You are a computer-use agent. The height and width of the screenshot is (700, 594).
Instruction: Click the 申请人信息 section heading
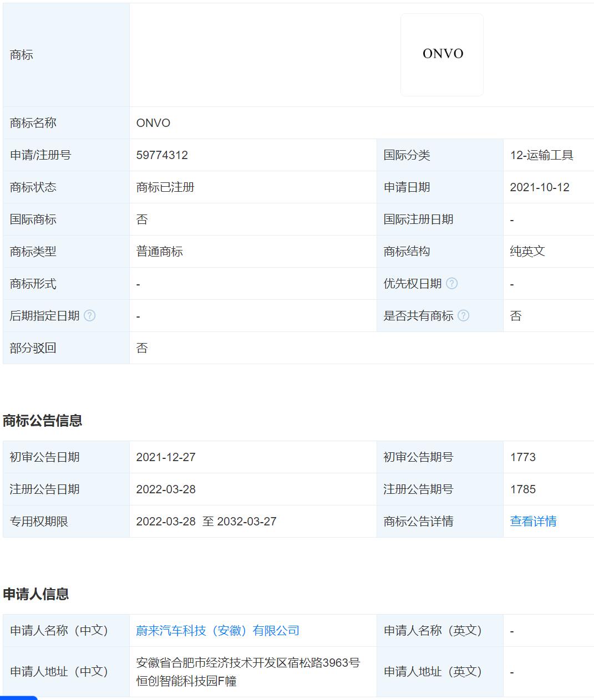point(36,594)
